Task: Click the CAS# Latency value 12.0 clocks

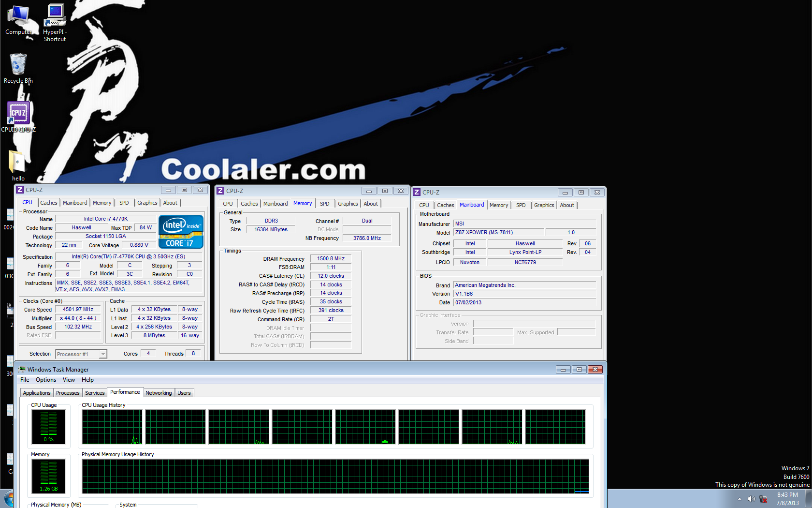Action: tap(331, 276)
